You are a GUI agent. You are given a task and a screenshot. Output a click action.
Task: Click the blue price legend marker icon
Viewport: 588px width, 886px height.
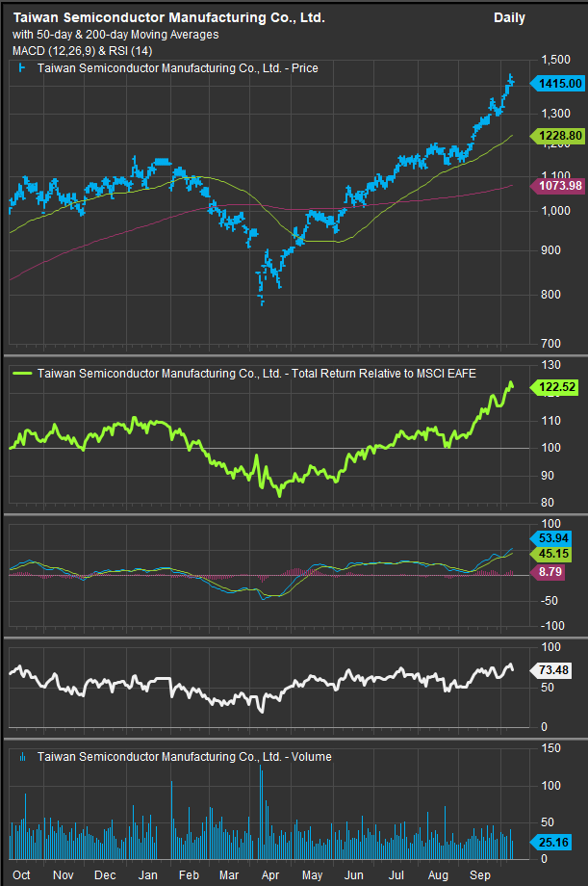[x=22, y=68]
